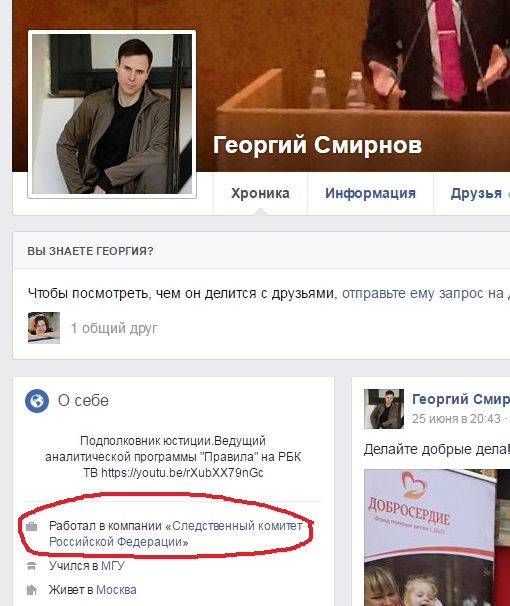Open the large profile picture
The width and height of the screenshot is (510, 606).
[x=112, y=114]
